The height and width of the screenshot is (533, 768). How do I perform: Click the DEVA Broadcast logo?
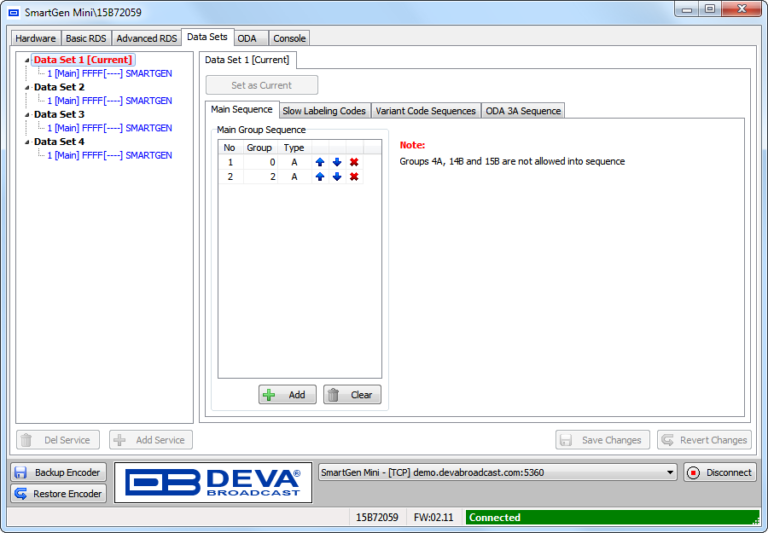click(212, 483)
